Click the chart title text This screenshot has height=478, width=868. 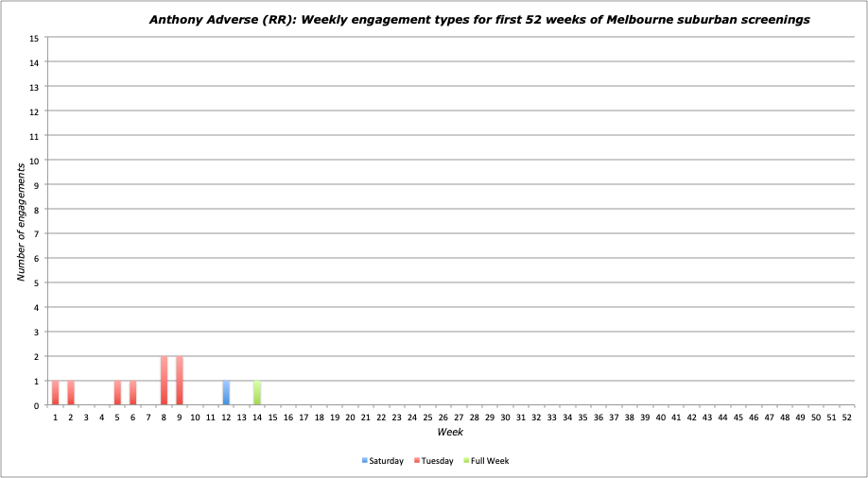coord(479,19)
